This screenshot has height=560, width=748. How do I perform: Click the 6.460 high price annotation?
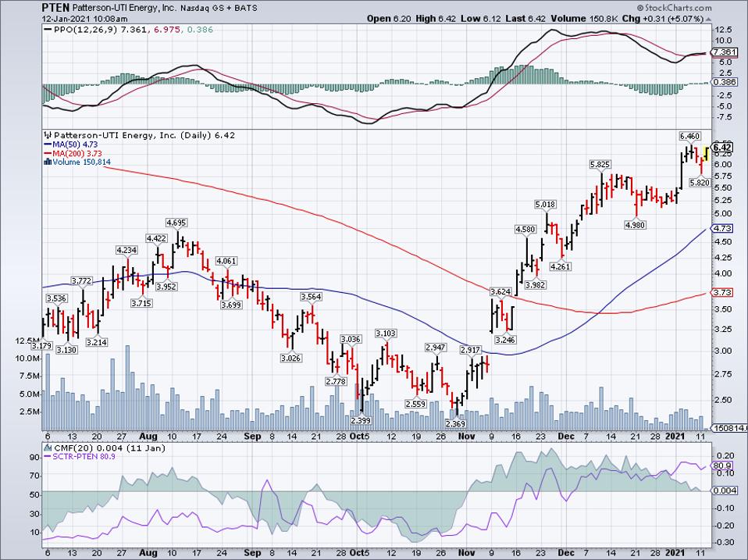click(x=689, y=136)
